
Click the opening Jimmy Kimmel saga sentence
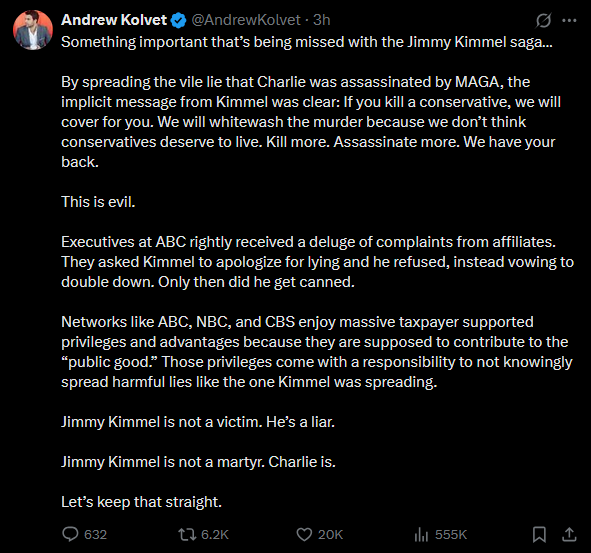point(307,42)
